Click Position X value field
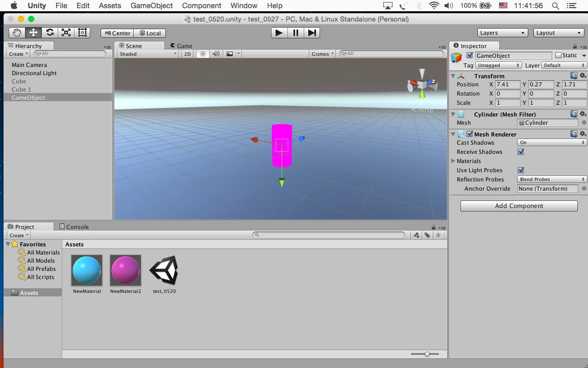 (508, 84)
